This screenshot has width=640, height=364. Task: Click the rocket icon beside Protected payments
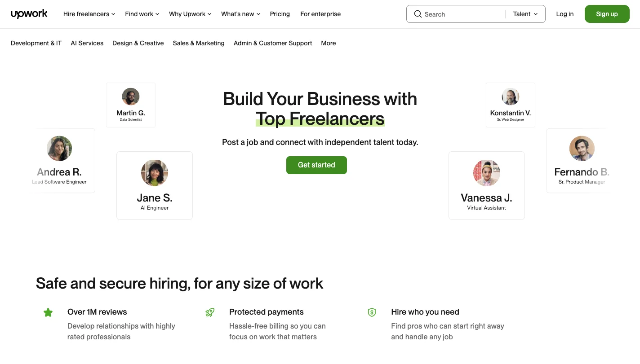pos(210,312)
